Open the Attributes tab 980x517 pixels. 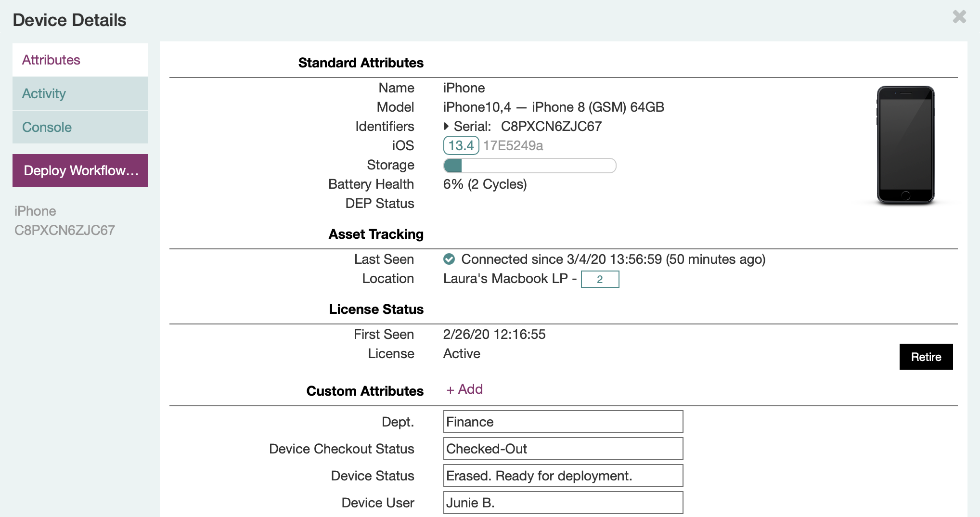tap(80, 60)
